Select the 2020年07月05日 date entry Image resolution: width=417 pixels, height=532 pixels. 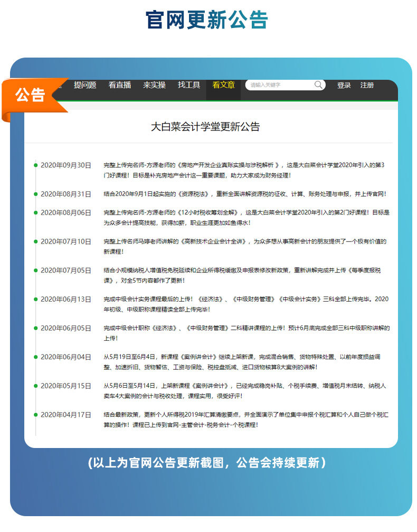tap(66, 270)
